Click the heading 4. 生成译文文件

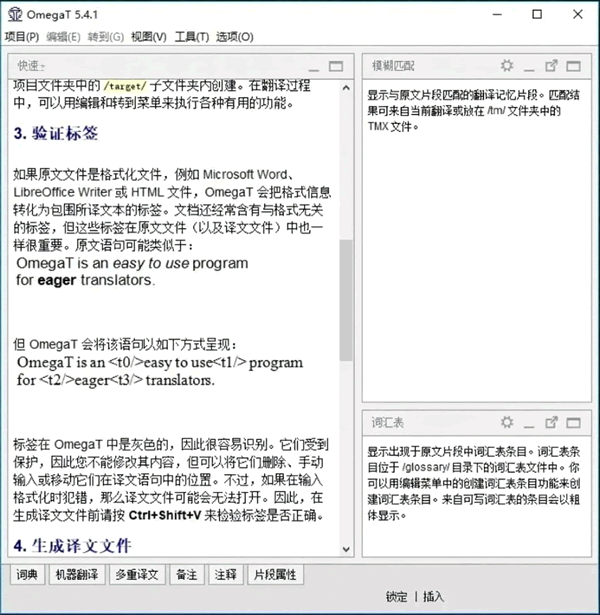72,546
